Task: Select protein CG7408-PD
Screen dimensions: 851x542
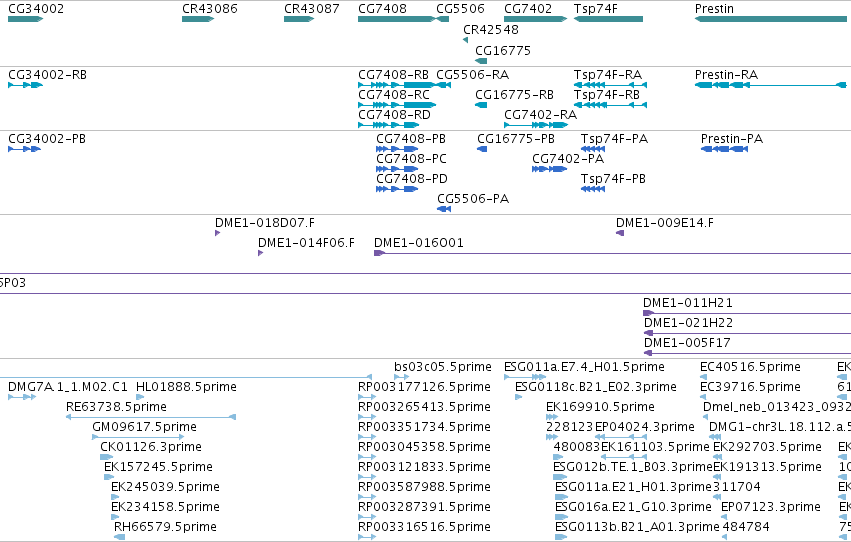Action: (x=397, y=189)
